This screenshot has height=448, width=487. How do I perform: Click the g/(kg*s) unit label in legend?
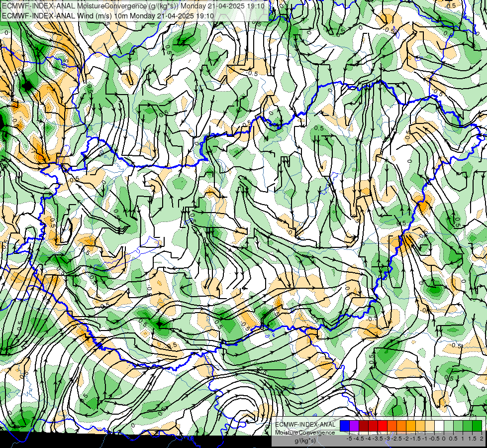[305, 441]
